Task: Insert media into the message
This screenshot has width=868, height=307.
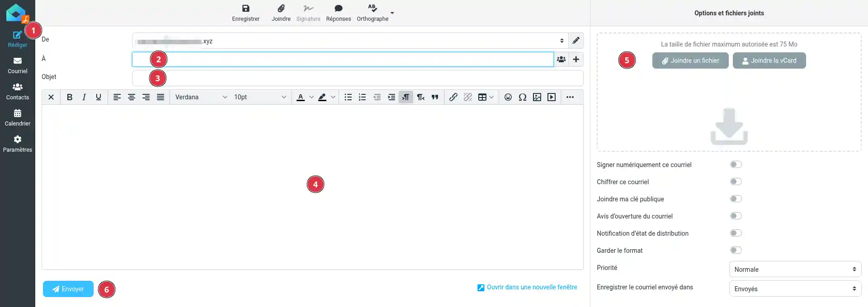Action: [x=552, y=97]
